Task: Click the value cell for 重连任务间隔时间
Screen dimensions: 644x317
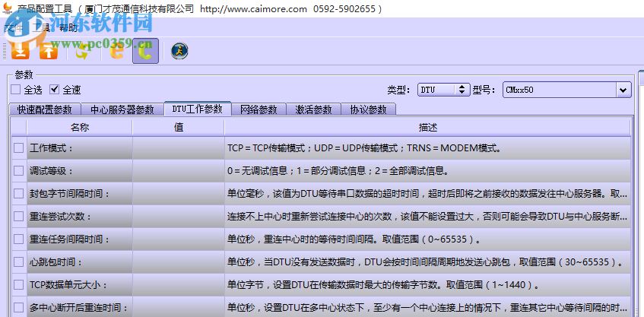Action: [x=179, y=239]
